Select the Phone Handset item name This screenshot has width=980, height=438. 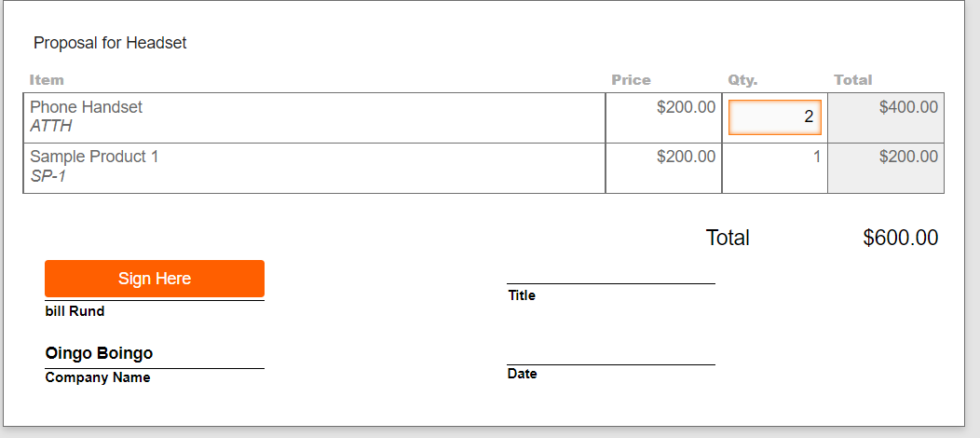tap(87, 107)
